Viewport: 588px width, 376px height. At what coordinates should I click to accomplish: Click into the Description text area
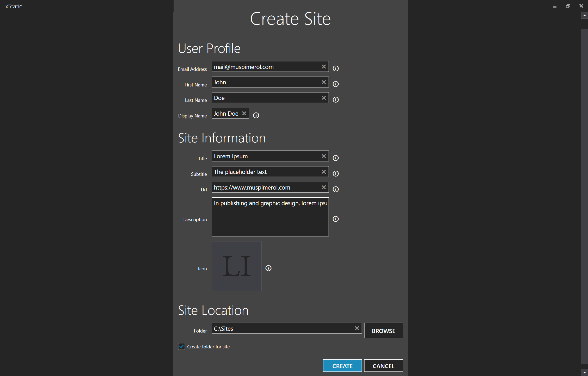270,217
